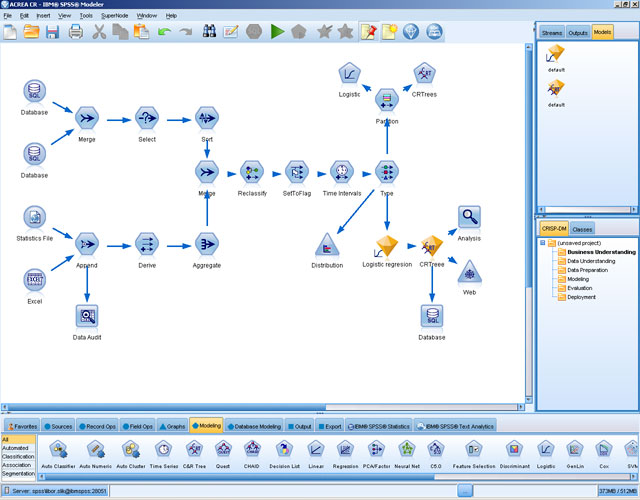This screenshot has width=640, height=500.
Task: Click the canvas vertical scrollbar
Action: pyautogui.click(x=529, y=169)
